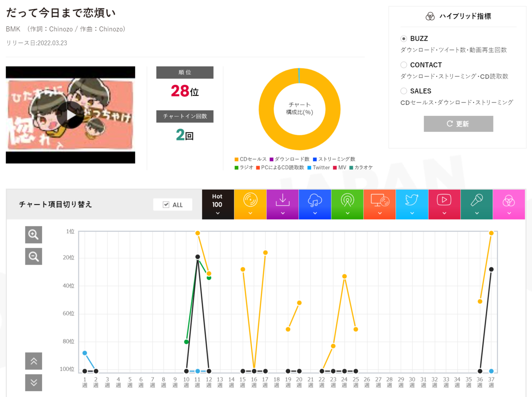Click the song title だって今日まで恋煩い

(61, 13)
